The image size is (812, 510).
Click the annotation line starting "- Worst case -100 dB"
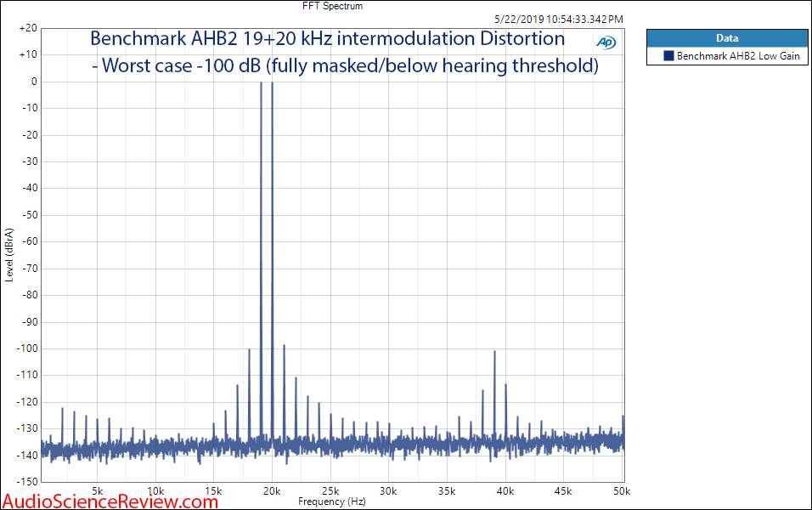click(x=346, y=65)
